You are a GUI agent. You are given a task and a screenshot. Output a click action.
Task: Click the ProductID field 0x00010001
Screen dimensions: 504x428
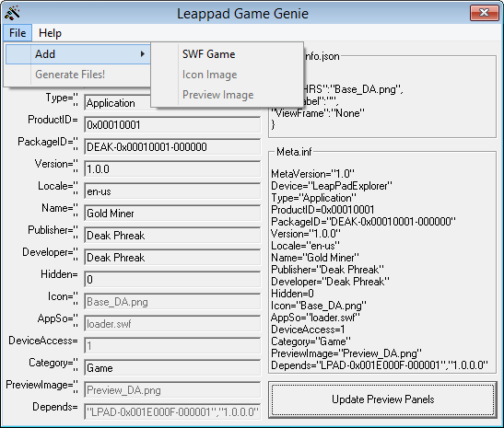(x=172, y=124)
